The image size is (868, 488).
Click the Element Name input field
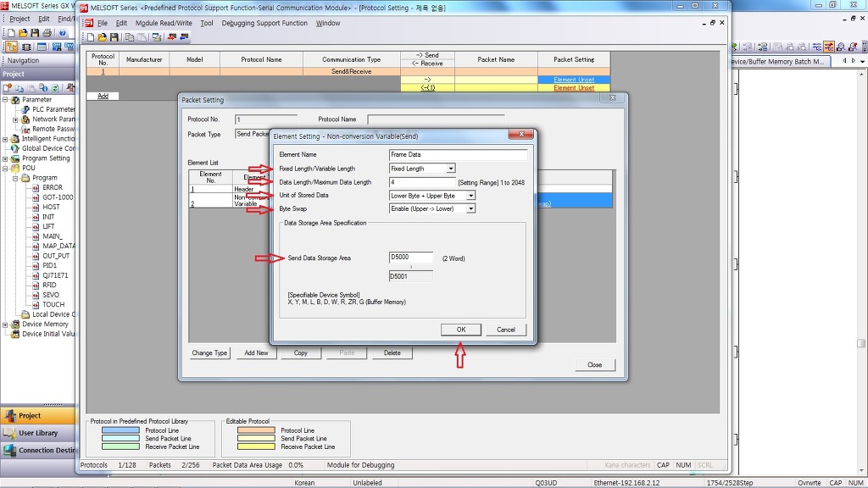click(458, 155)
